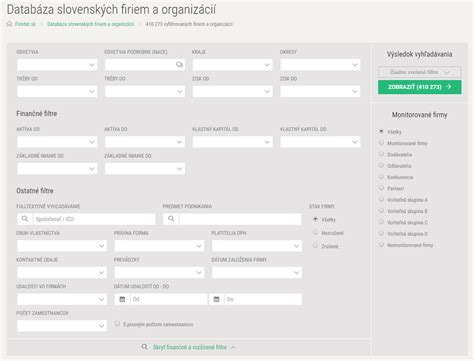Click the home icon in breadcrumb
This screenshot has width=474, height=361.
(x=9, y=24)
